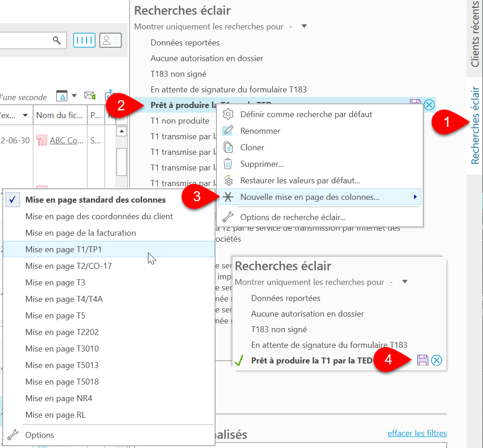Screen dimensions: 483x448
Task: Switch to the column view icon
Action: [x=84, y=40]
